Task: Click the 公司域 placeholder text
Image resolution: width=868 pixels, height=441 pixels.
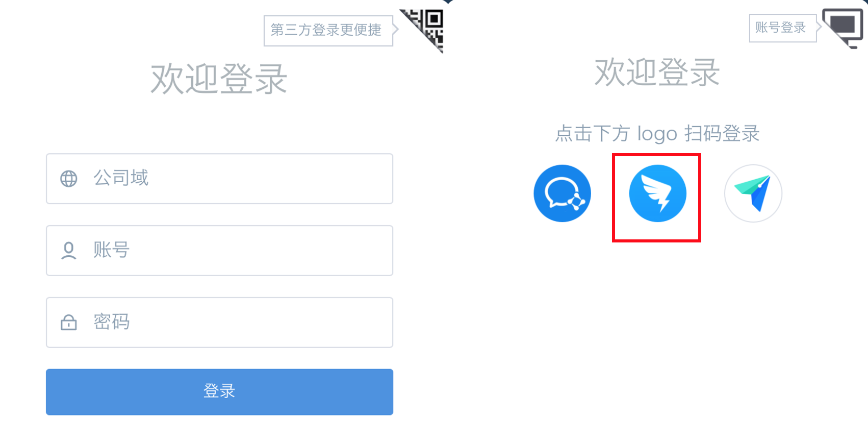Action: tap(121, 178)
